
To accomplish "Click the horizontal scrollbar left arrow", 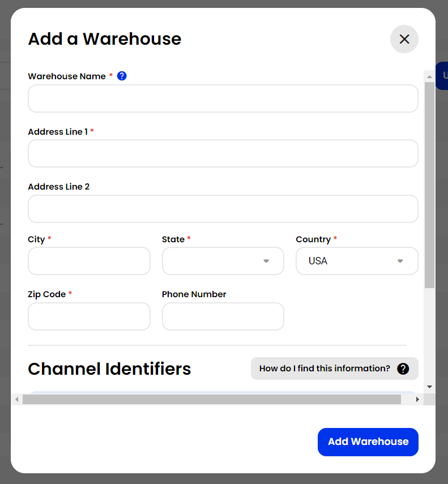I will pos(18,399).
